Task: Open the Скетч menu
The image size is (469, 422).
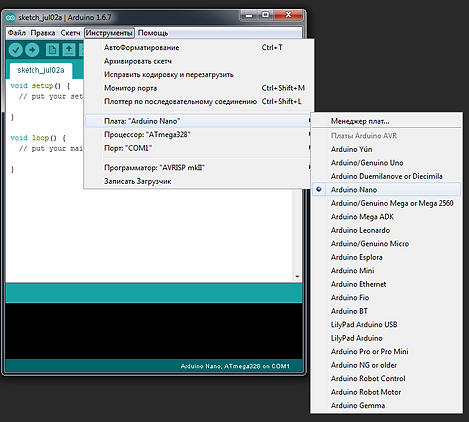Action: coord(70,33)
